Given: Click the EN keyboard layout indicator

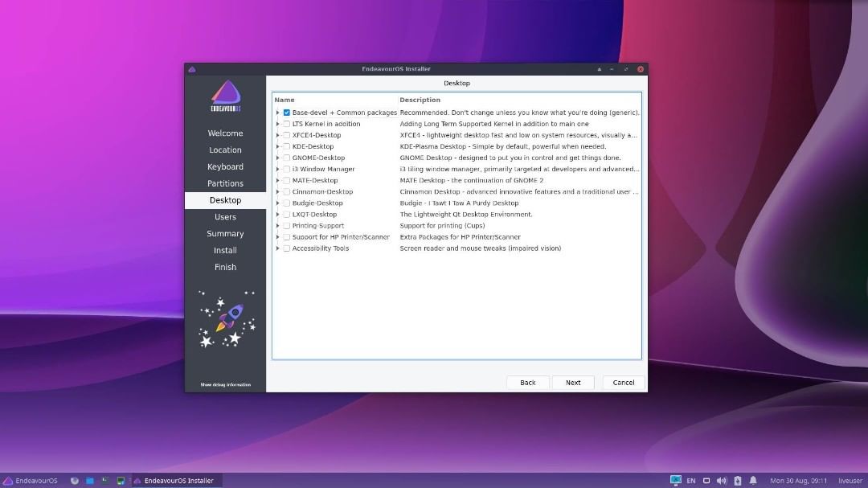Looking at the screenshot, I should pos(691,481).
